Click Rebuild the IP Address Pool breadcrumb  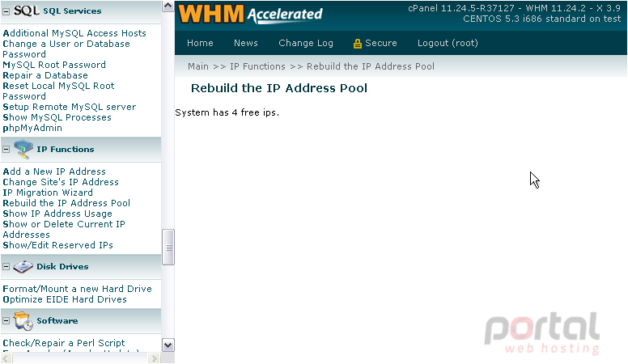pos(371,66)
